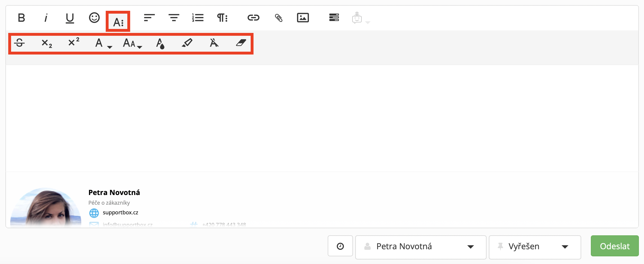Click the Petra Novotná signature name
Screen dimensions: 644x264
click(x=114, y=193)
